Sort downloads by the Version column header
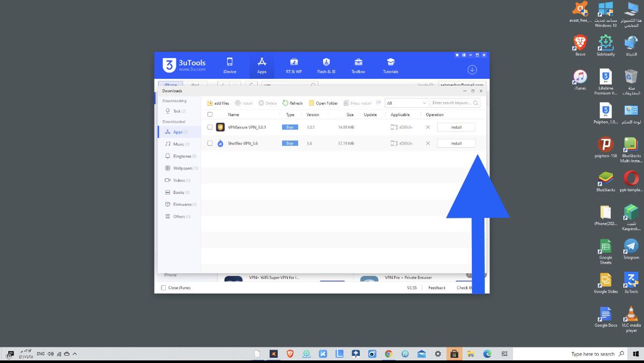Viewport: 644px width, 363px height. click(x=313, y=114)
